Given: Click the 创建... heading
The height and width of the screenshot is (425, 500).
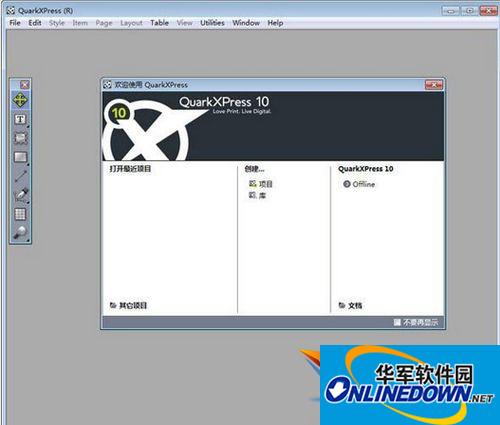Looking at the screenshot, I should coord(254,168).
